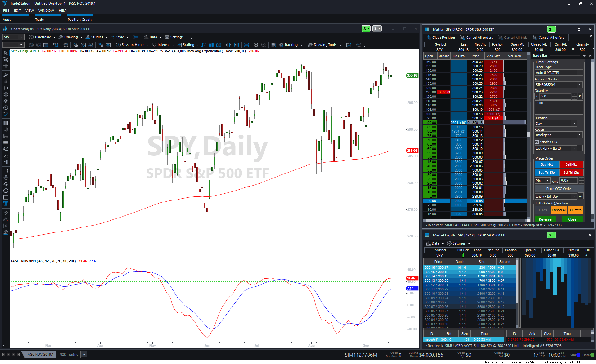The height and width of the screenshot is (364, 596).
Task: Switch chart to candlestick bar style icon
Action: pyautogui.click(x=211, y=45)
